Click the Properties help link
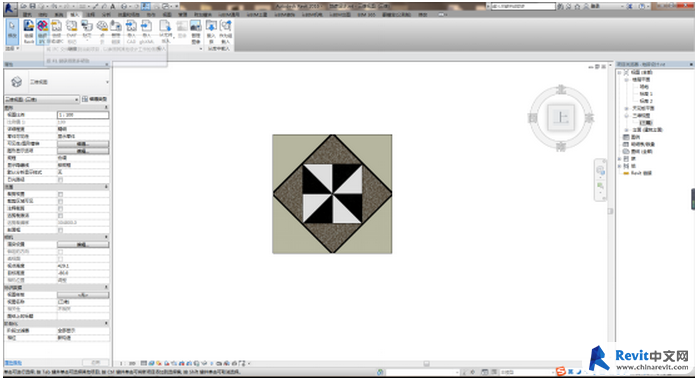Screen dimensions: 699x379 13,363
